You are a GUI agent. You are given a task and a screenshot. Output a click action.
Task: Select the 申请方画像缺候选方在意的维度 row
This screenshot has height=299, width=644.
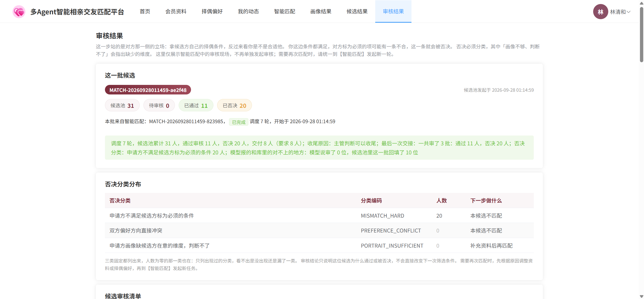[x=319, y=246]
